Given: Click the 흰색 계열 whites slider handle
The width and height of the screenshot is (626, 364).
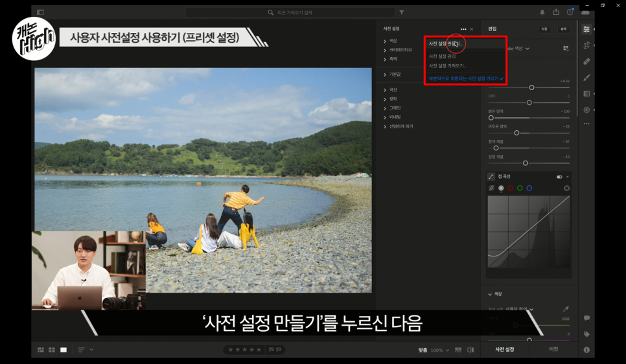Looking at the screenshot, I should pyautogui.click(x=496, y=148).
